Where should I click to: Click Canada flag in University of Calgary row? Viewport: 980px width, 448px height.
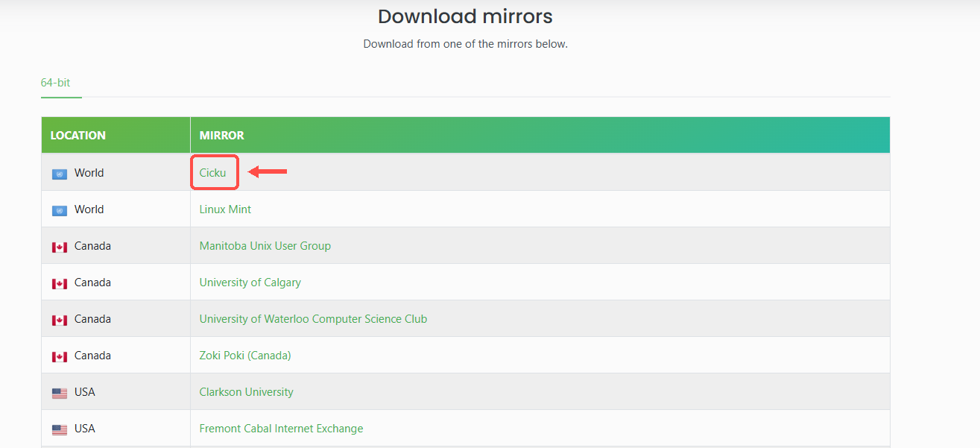60,283
